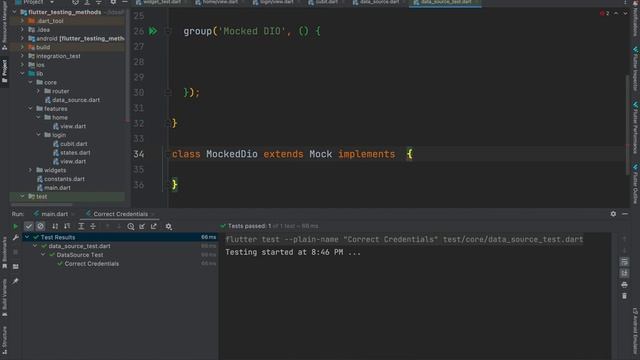Click layout icon in Run sidebar
This screenshot has width=640, height=360.
click(x=16, y=267)
